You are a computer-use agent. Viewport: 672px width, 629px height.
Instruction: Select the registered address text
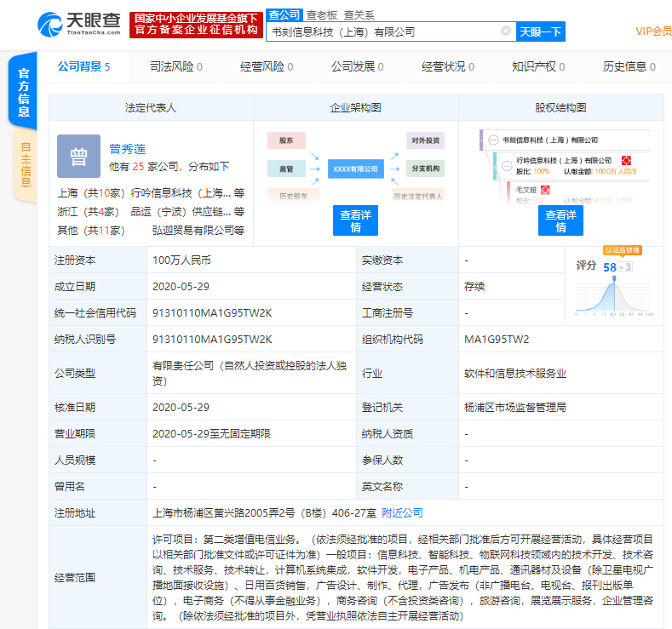[x=264, y=512]
